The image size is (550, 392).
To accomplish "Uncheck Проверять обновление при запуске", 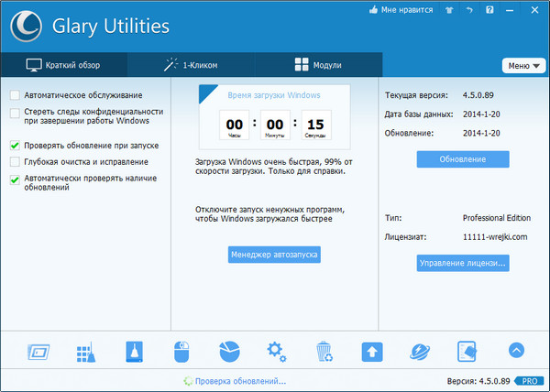I will [15, 146].
